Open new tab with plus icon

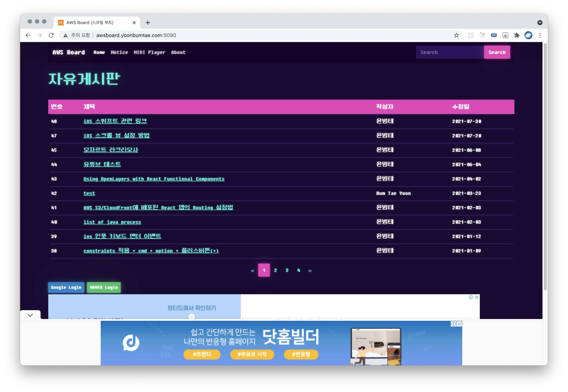[x=148, y=23]
